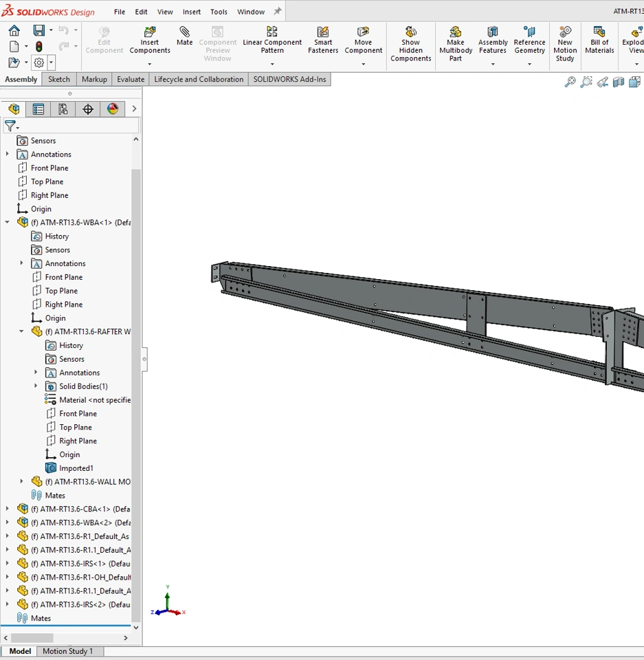Viewport: 644px width, 660px height.
Task: Click the Open file icon
Action: tap(14, 63)
